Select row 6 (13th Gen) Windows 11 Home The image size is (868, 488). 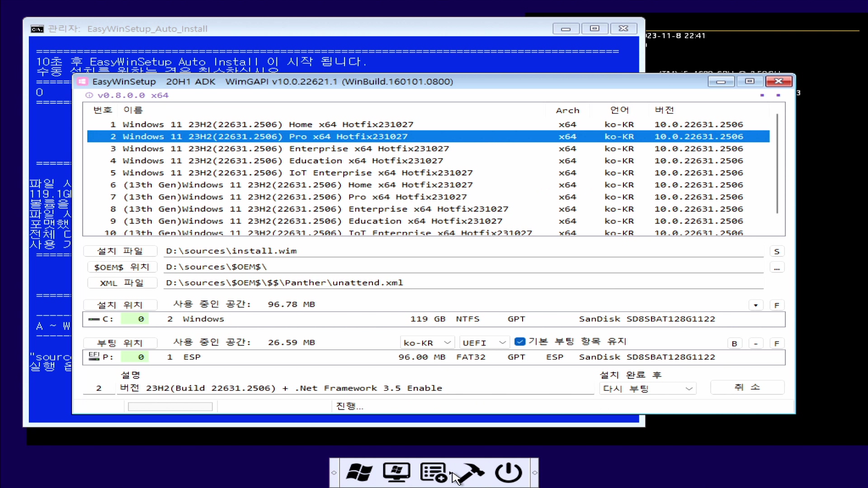[428, 185]
